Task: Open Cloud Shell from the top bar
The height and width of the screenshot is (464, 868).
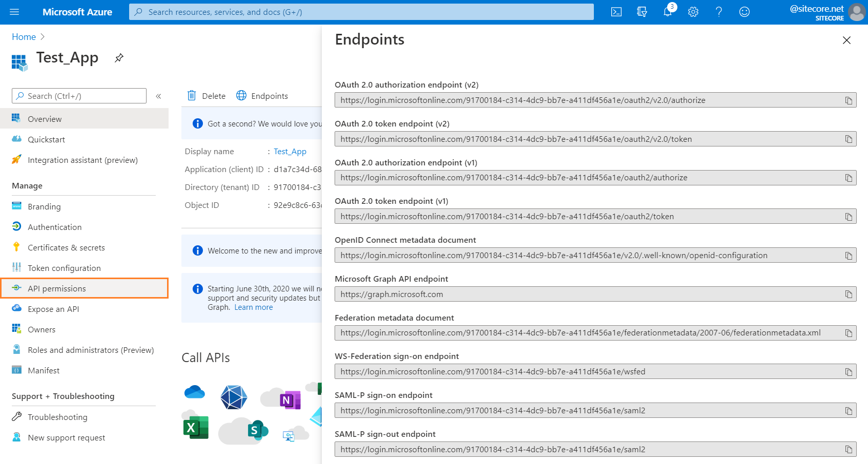Action: [x=616, y=12]
